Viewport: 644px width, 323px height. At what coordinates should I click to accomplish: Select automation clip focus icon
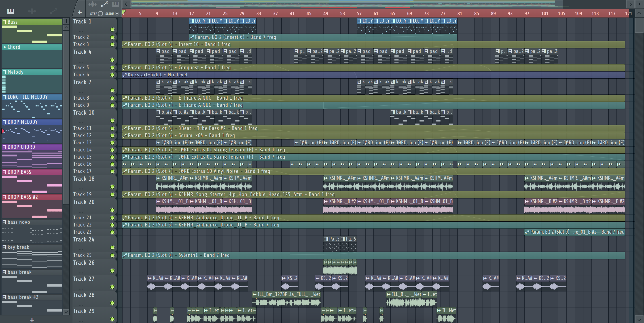[x=104, y=4]
